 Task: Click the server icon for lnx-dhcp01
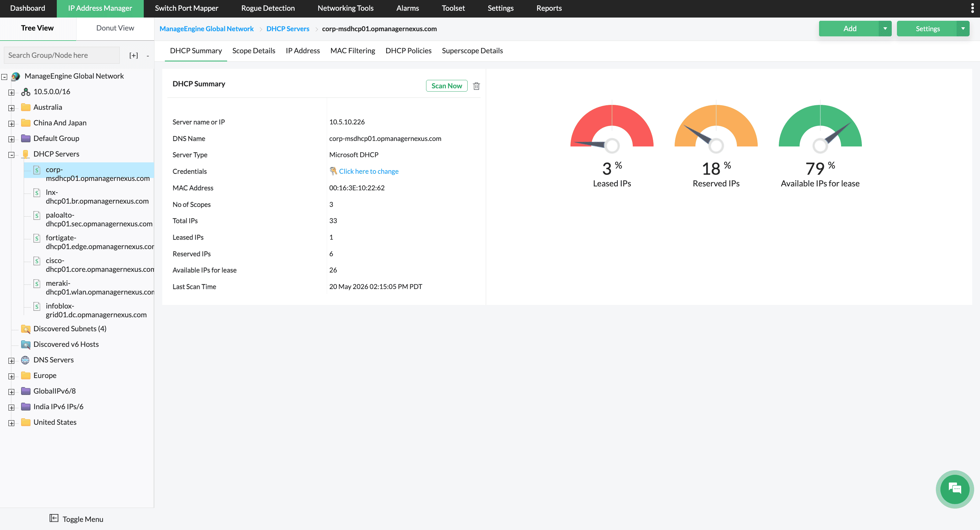(37, 193)
